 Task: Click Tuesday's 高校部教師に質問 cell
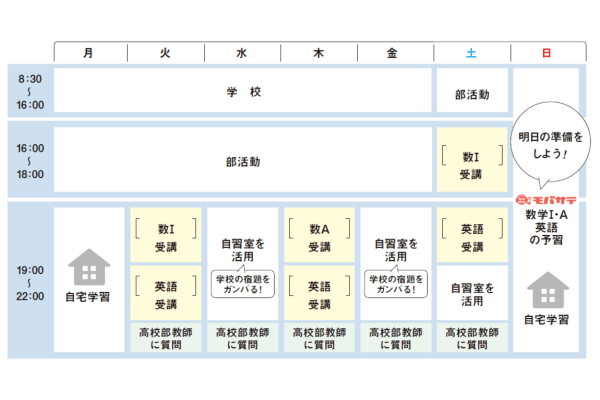tap(166, 337)
